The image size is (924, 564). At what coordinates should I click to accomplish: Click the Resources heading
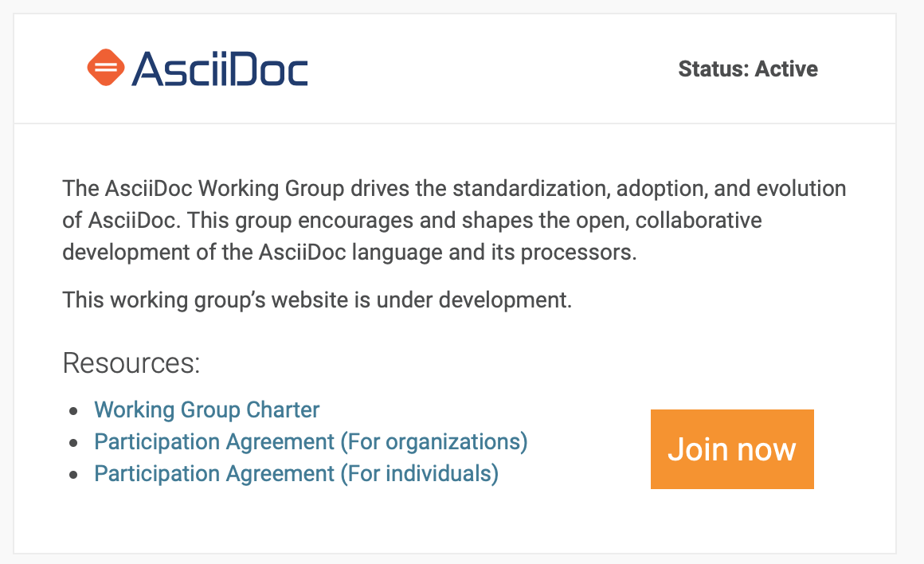(x=131, y=363)
